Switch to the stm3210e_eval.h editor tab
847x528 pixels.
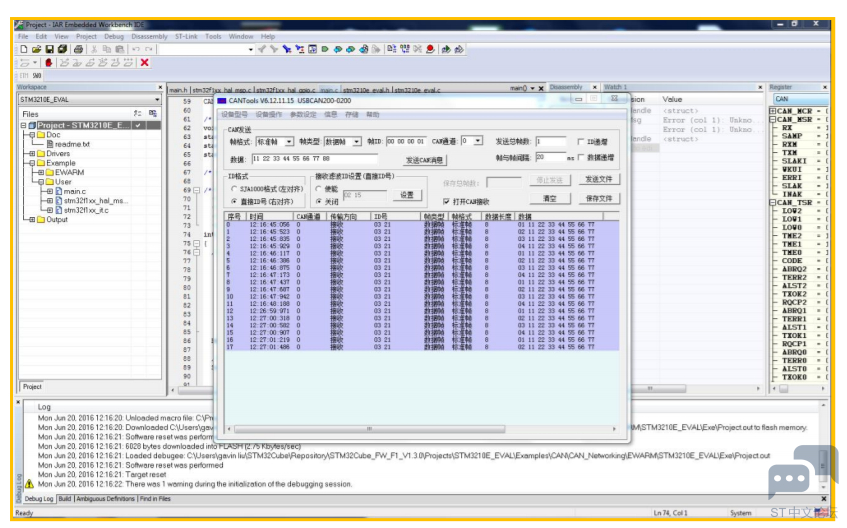pos(366,90)
